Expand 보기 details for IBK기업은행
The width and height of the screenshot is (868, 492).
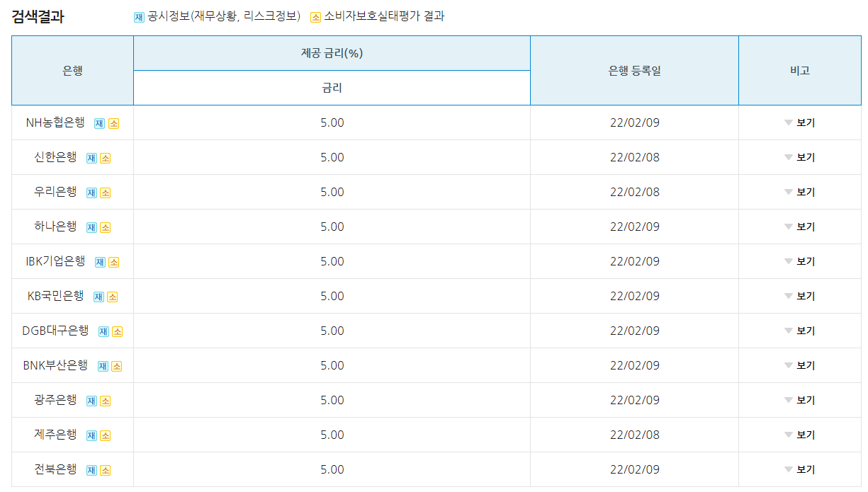coord(799,261)
